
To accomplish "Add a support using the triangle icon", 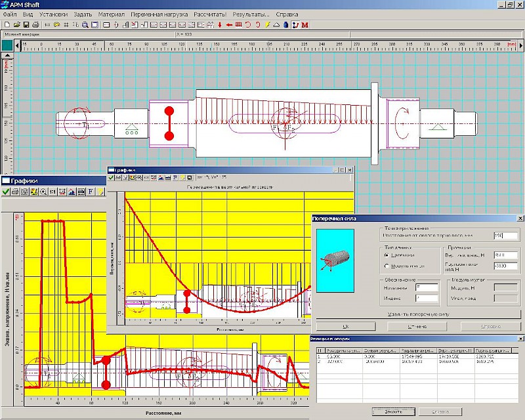I will pos(276,25).
